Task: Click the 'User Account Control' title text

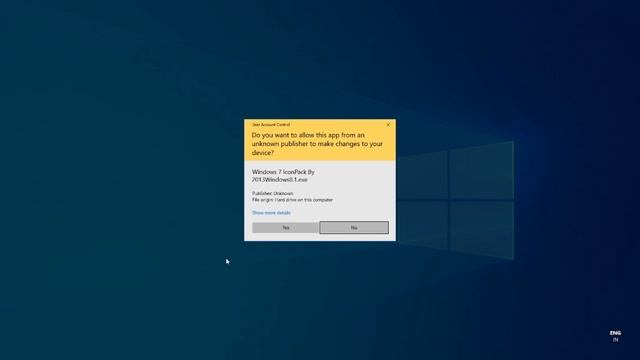Action: 271,124
